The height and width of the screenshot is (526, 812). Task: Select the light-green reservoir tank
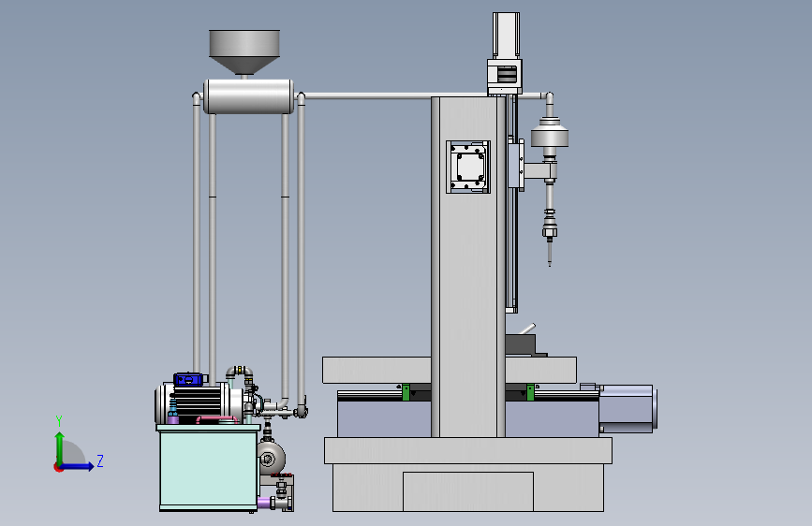(x=208, y=469)
